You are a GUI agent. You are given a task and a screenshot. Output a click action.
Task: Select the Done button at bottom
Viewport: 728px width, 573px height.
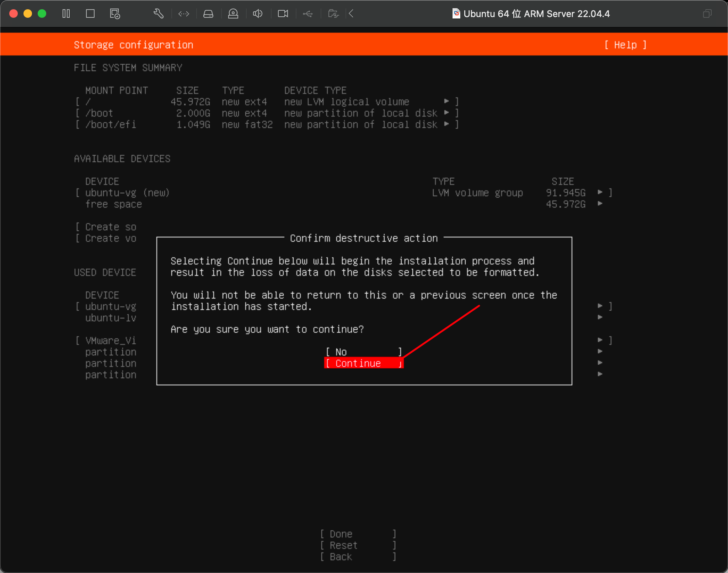point(358,534)
